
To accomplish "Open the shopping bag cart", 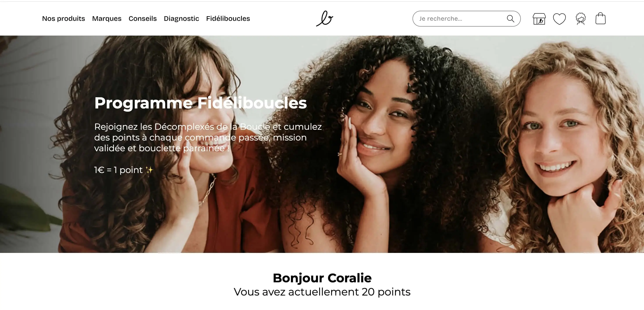I will click(x=600, y=18).
